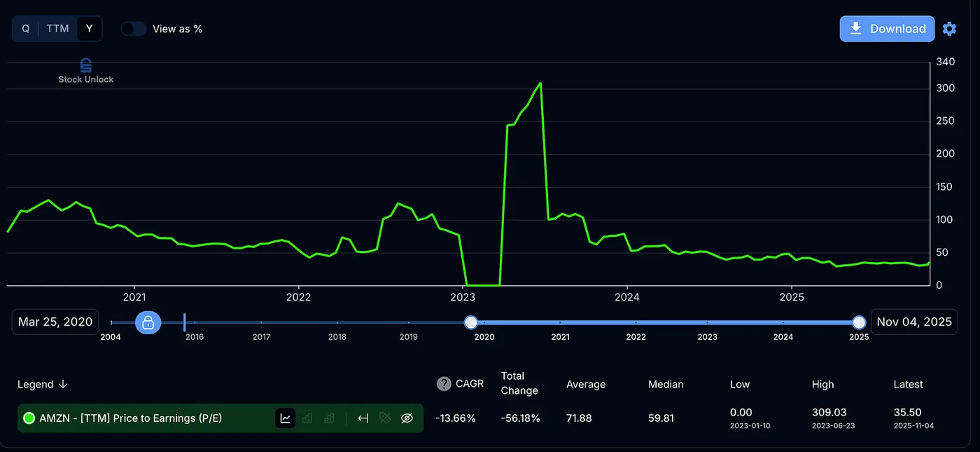Click the 340 y-axis label

[945, 62]
